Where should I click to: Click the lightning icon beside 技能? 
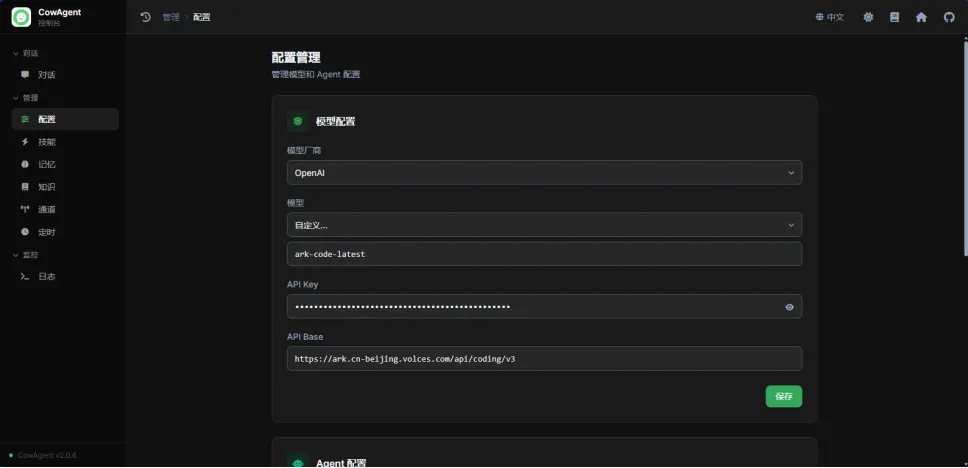tap(25, 142)
